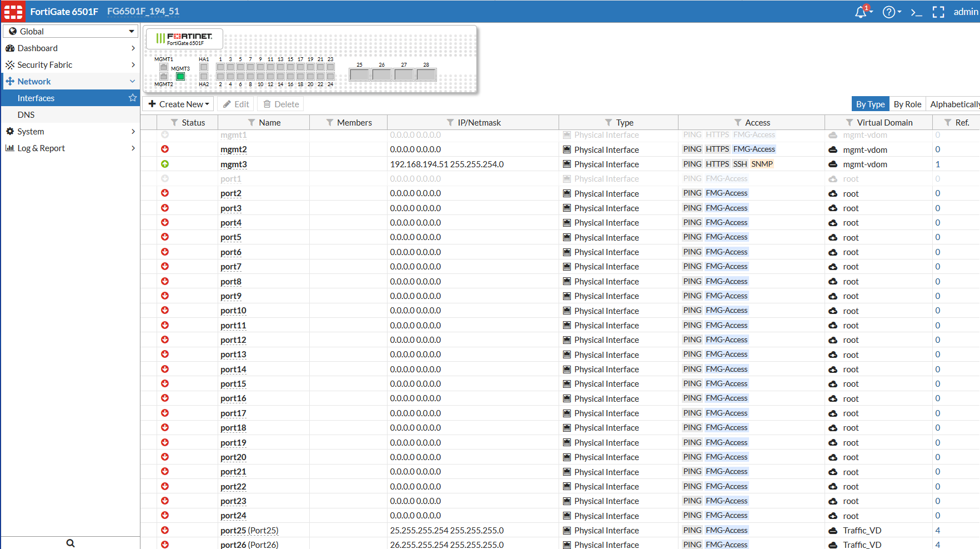This screenshot has width=980, height=549.
Task: Click the green up status icon for mgmt3
Action: coord(165,164)
